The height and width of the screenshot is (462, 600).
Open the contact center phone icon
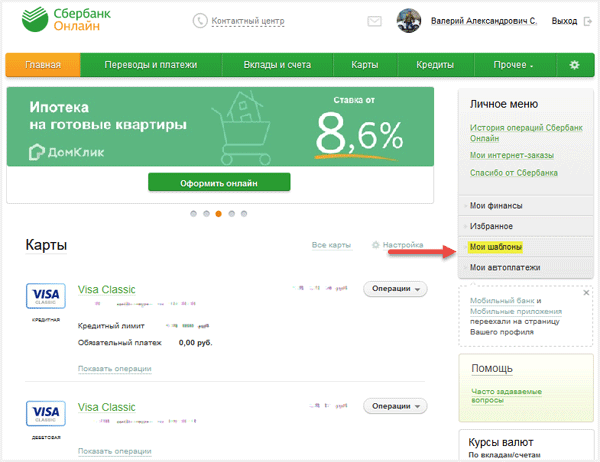click(200, 21)
